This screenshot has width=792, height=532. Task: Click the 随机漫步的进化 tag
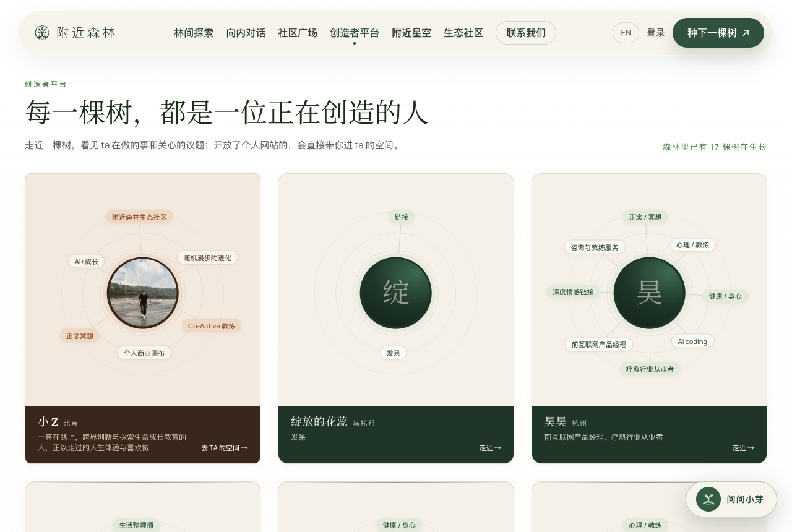pyautogui.click(x=207, y=258)
